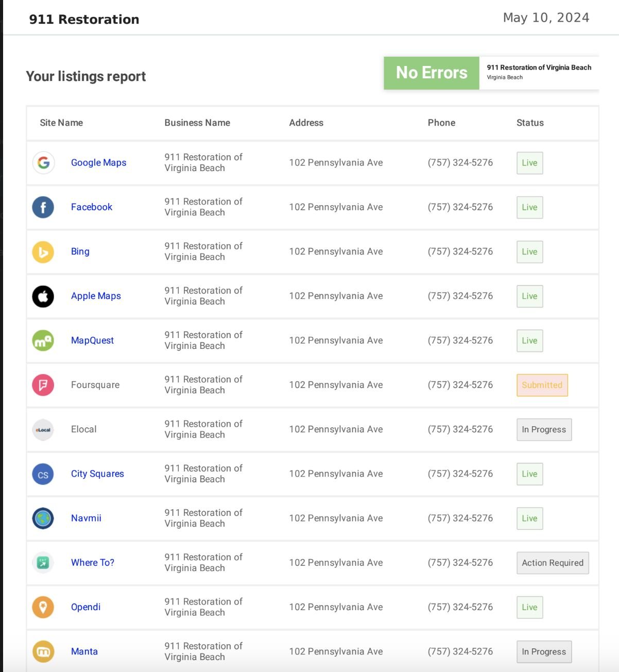This screenshot has height=672, width=619.
Task: Click the Foursquare logo icon
Action: pyautogui.click(x=43, y=385)
